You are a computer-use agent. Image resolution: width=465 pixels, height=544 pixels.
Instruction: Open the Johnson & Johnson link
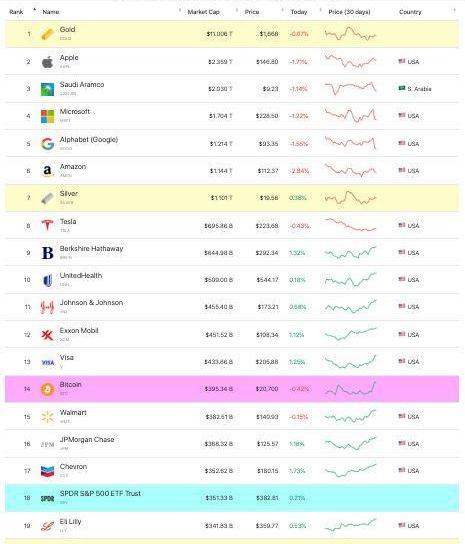(91, 303)
